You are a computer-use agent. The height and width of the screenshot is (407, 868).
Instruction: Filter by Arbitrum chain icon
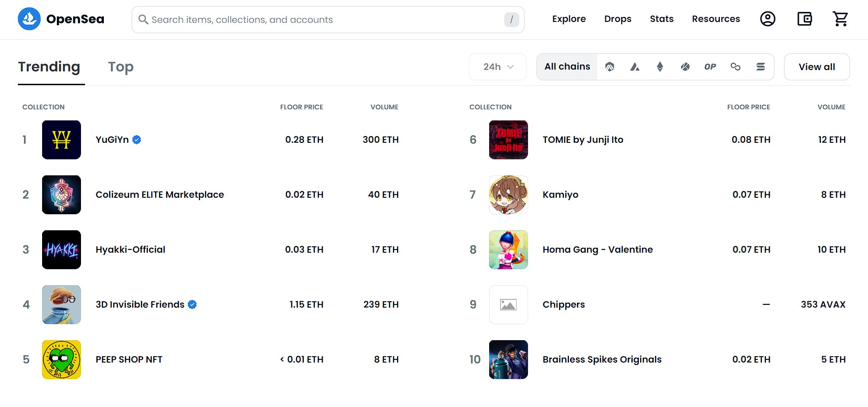coord(609,67)
